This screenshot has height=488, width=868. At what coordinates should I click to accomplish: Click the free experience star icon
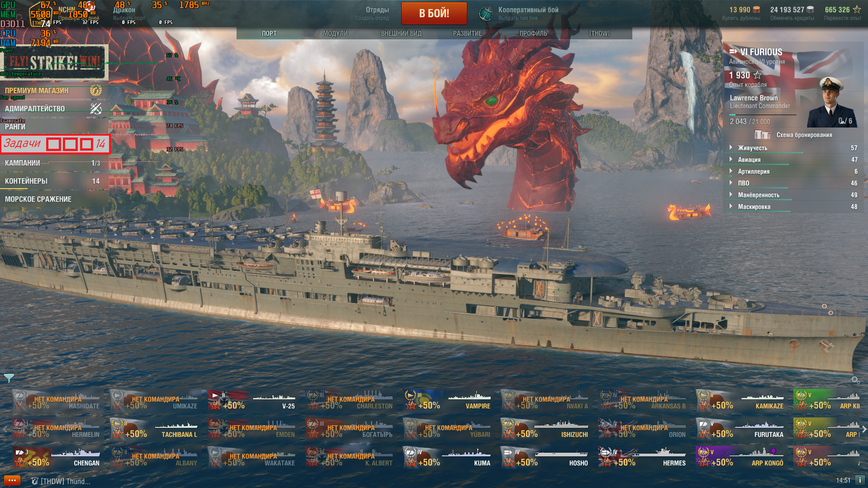(857, 9)
